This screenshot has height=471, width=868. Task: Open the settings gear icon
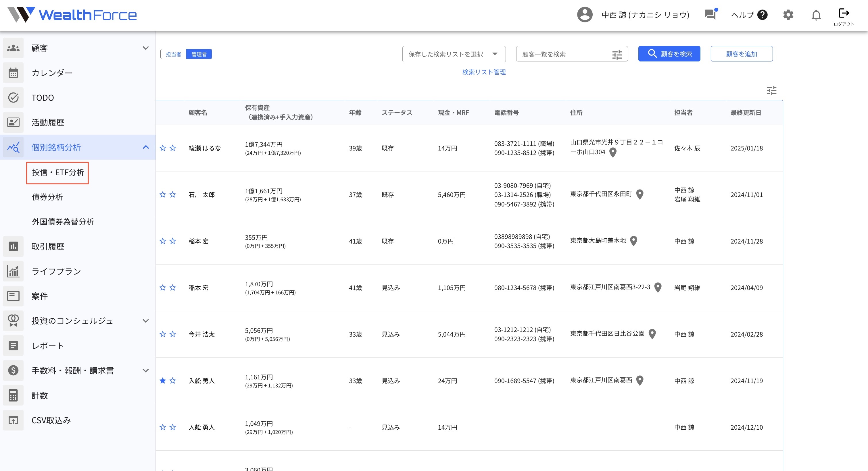[788, 15]
